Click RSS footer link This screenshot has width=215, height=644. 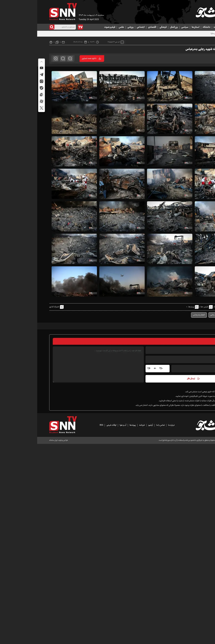pyautogui.click(x=101, y=425)
